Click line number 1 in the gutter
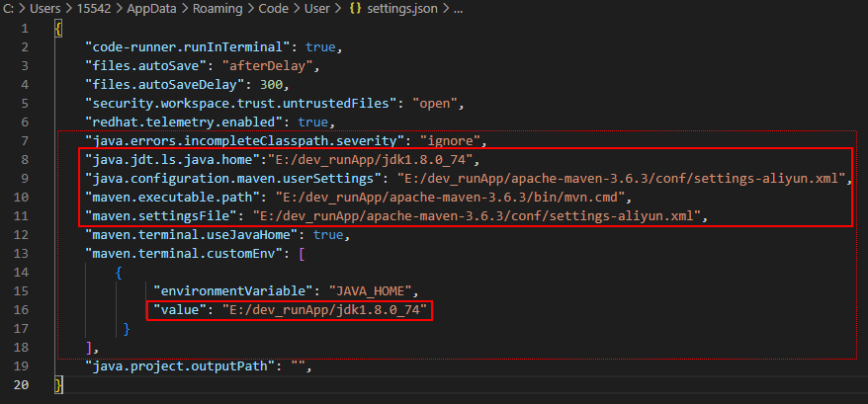Image resolution: width=868 pixels, height=404 pixels. click(25, 29)
